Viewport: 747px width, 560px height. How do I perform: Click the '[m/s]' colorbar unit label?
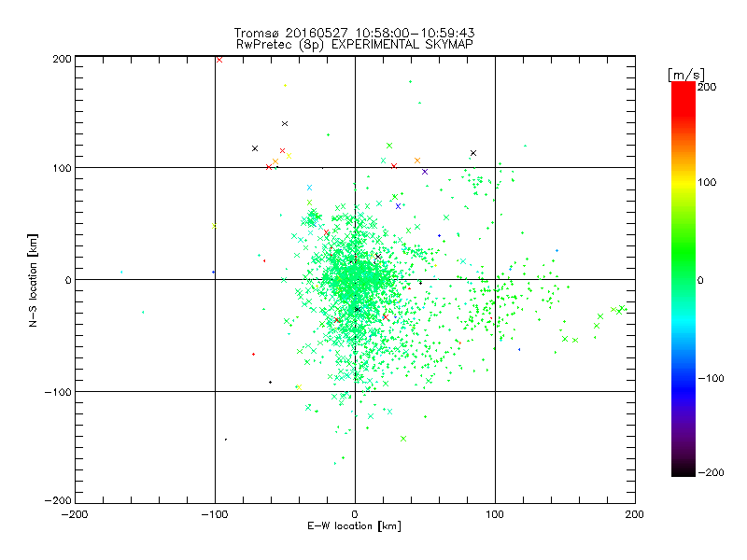686,75
